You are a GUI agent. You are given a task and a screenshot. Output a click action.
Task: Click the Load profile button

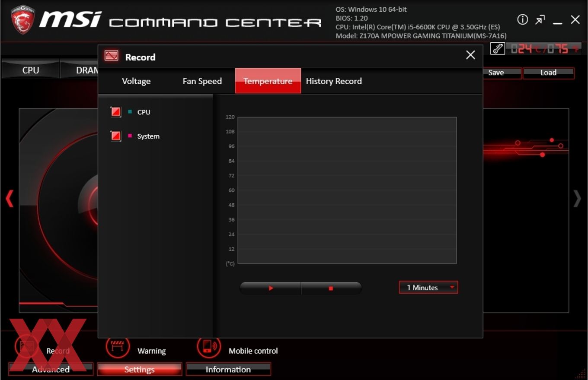pos(548,73)
